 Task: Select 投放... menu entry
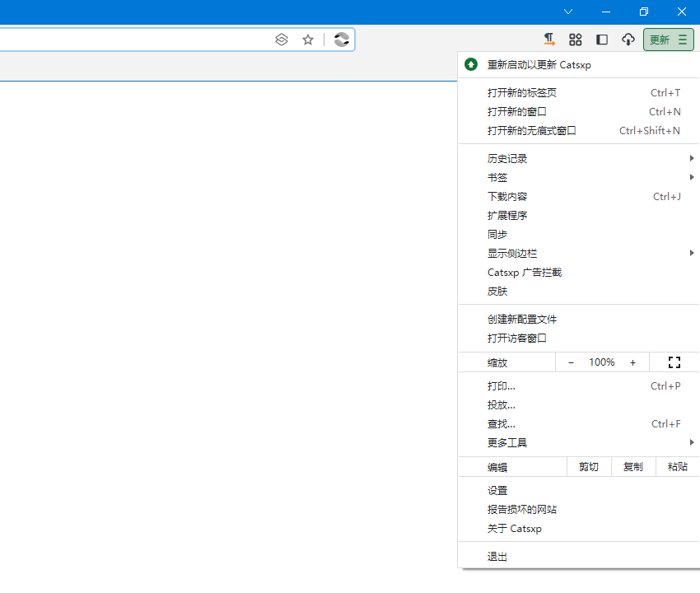tap(579, 405)
